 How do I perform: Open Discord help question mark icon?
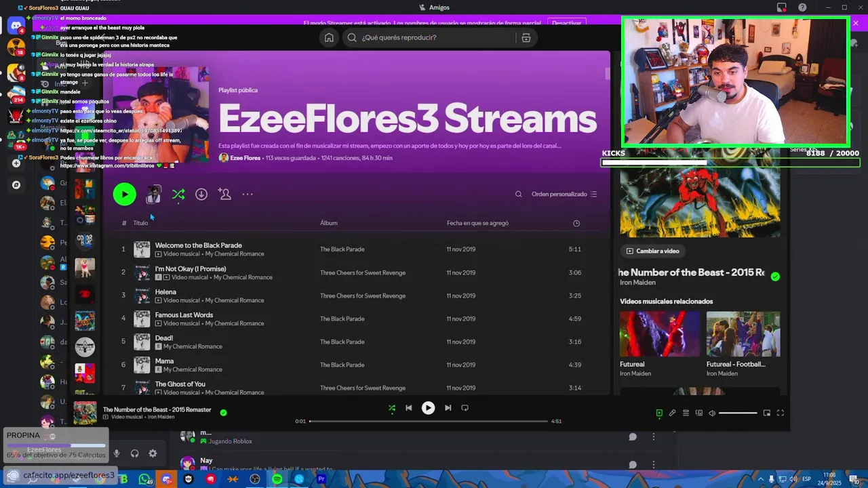coord(803,7)
